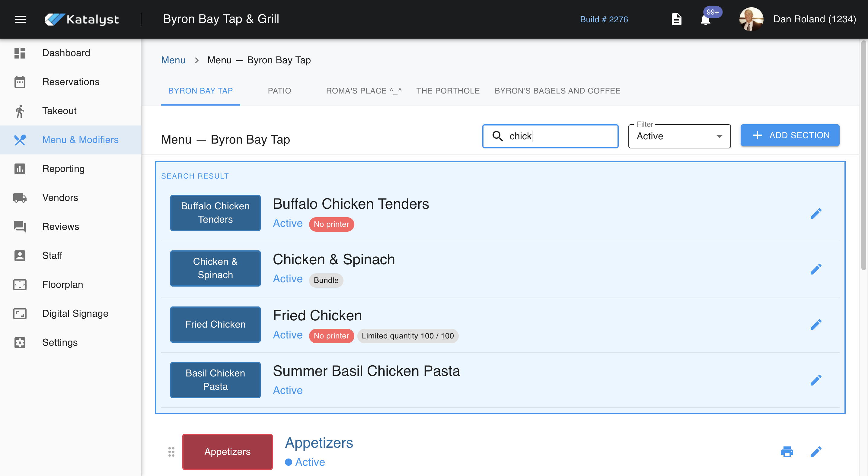Click the search magnifier icon

[497, 136]
